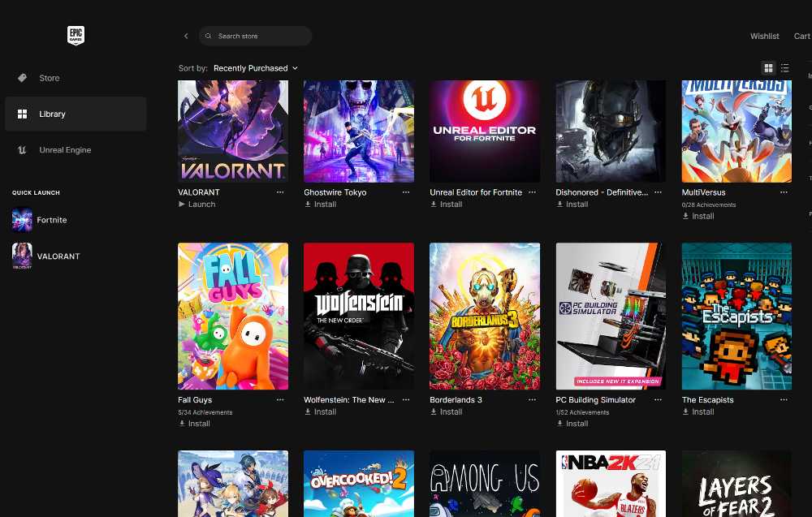Launch VALORANT from Quick Launch icon
Viewport: 812px width, 517px height.
(23, 256)
